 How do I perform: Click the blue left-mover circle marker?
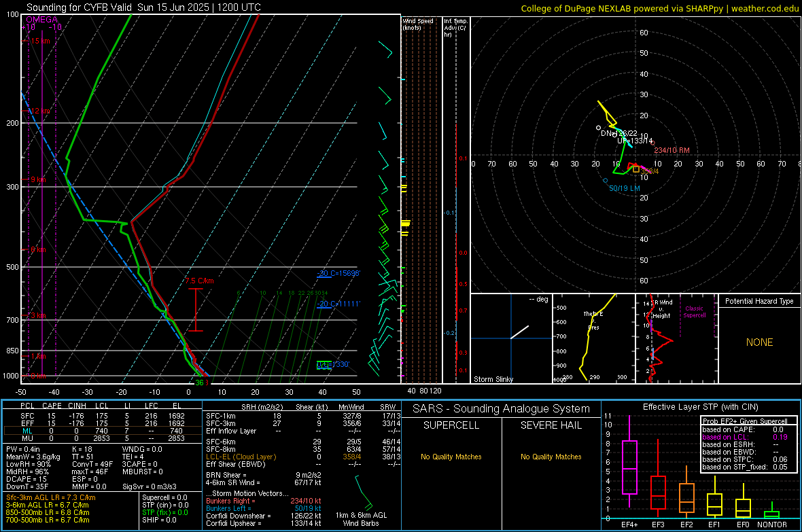tap(606, 181)
